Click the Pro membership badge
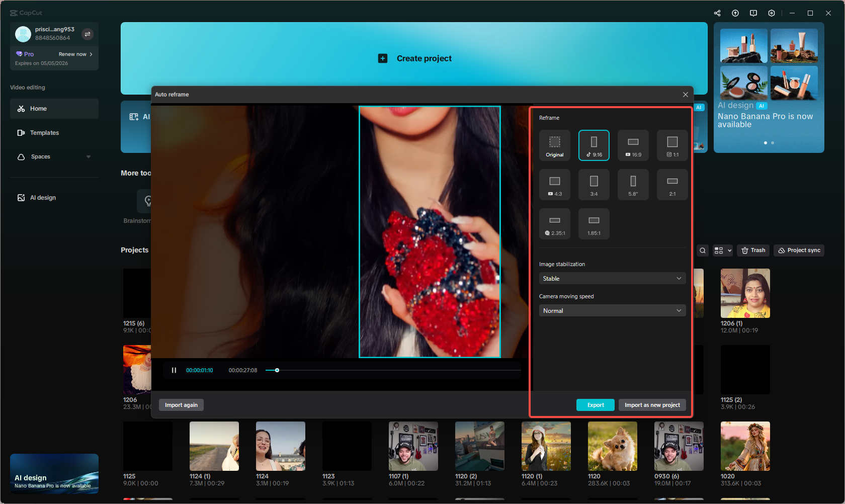 (25, 54)
